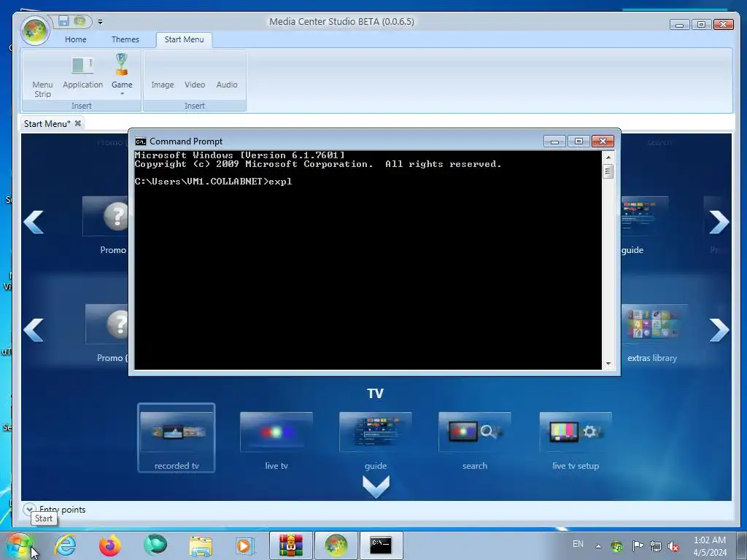The image size is (747, 560).
Task: Click the Command Prompt scrollbar thumb
Action: coord(608,171)
